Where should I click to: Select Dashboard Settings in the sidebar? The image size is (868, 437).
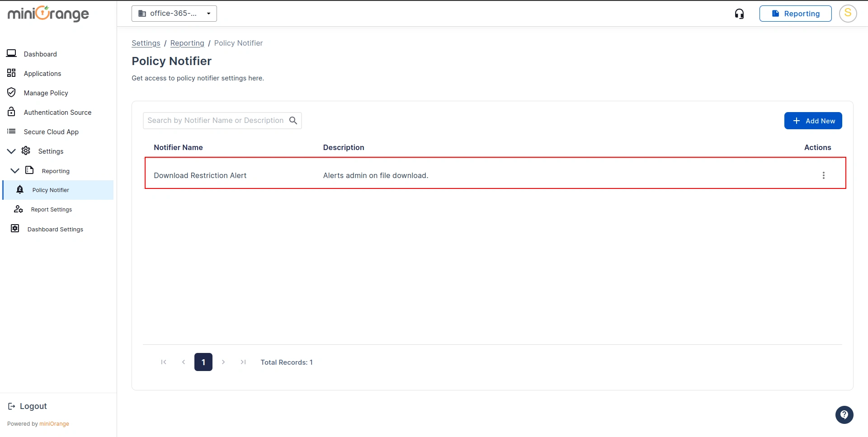click(x=55, y=230)
